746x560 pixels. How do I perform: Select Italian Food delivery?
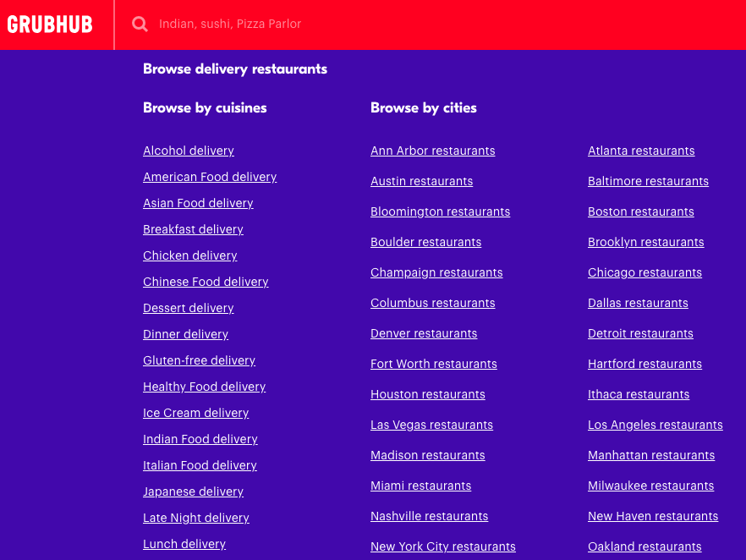pos(200,465)
